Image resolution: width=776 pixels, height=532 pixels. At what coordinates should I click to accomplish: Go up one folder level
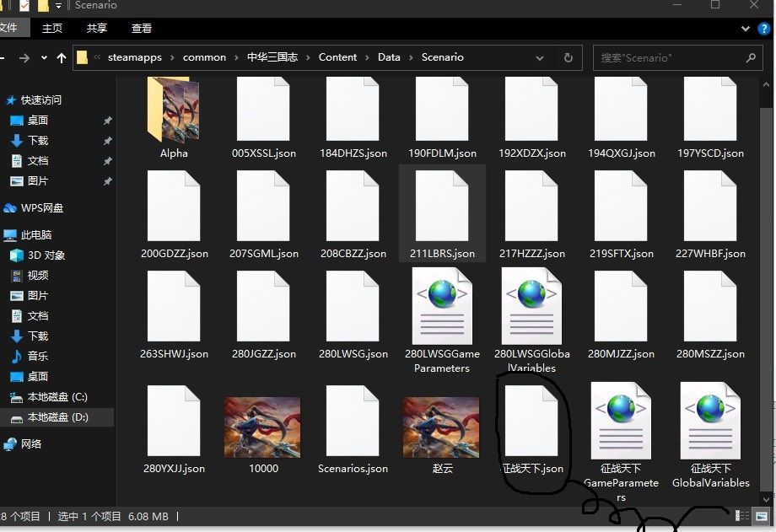62,58
